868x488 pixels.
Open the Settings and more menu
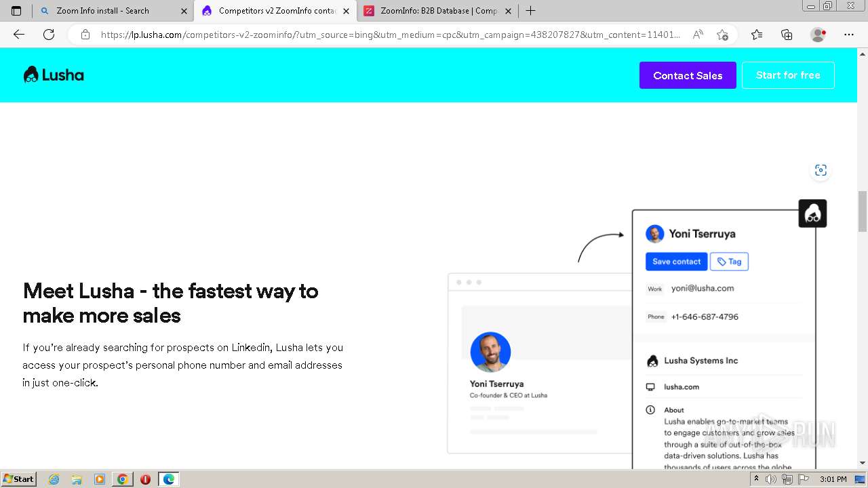[849, 35]
